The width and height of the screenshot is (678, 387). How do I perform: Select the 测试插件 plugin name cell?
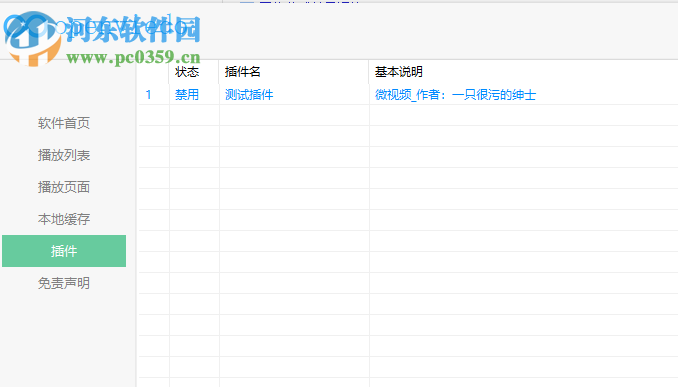(x=249, y=95)
